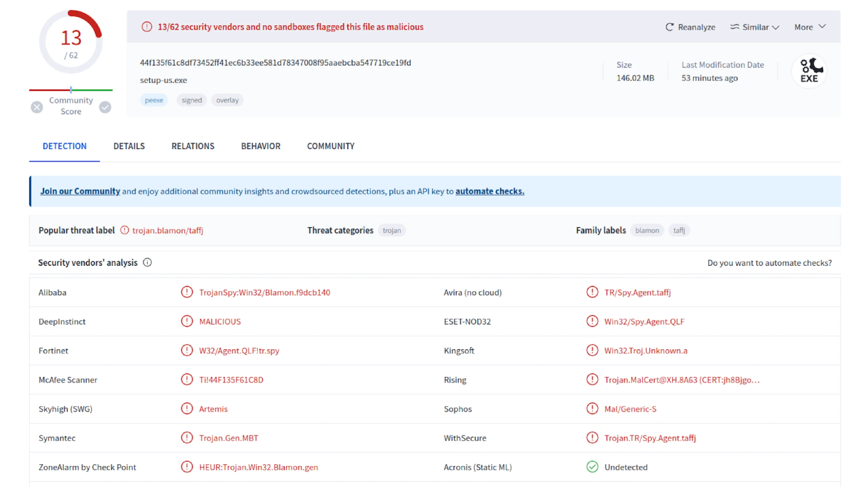Click Trojan.MalCert@XH.8A63 detection text
The image size is (868, 487).
tap(682, 380)
